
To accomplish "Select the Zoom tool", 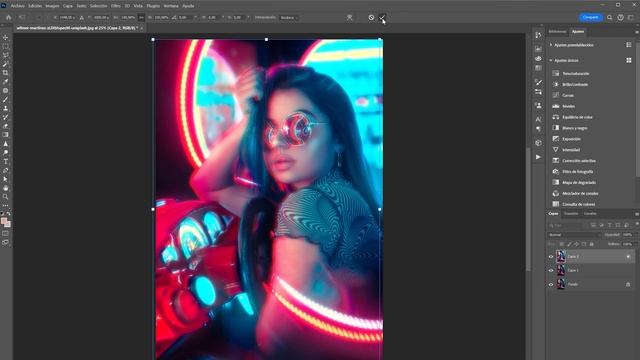I will 5,197.
